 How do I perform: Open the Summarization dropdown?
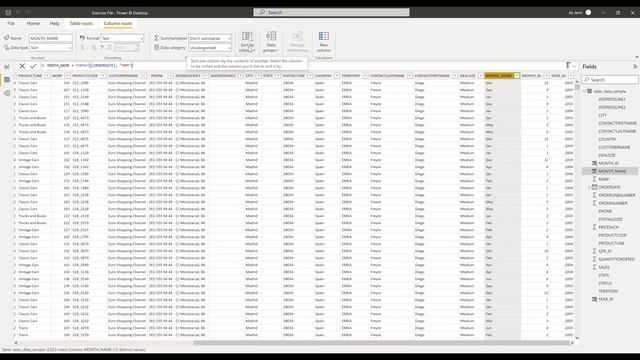coord(210,38)
